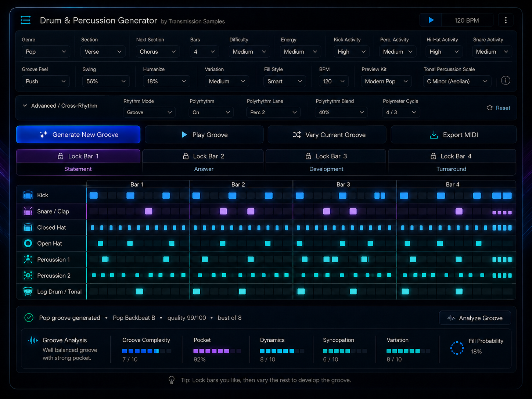Click the Bar 2 column header

[238, 184]
